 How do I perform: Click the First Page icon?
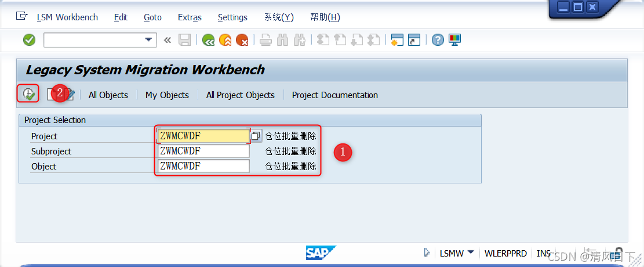[x=323, y=40]
